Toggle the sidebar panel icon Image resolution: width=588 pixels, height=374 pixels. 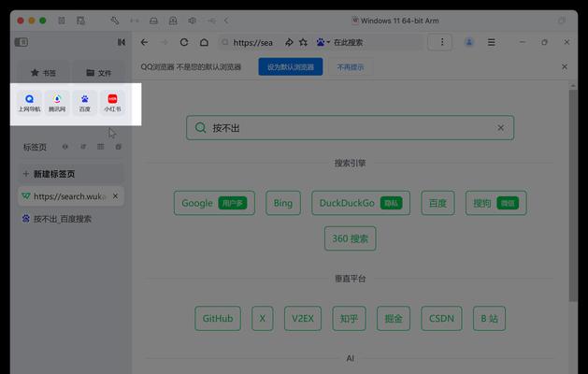(22, 42)
